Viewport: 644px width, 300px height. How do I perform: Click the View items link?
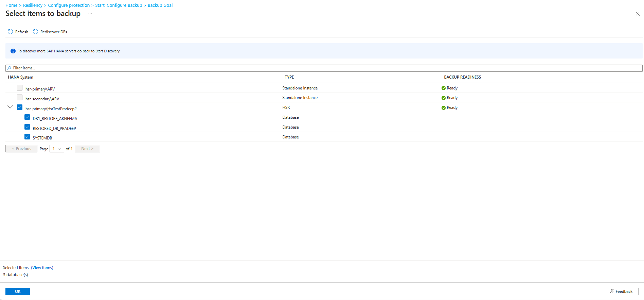point(42,268)
